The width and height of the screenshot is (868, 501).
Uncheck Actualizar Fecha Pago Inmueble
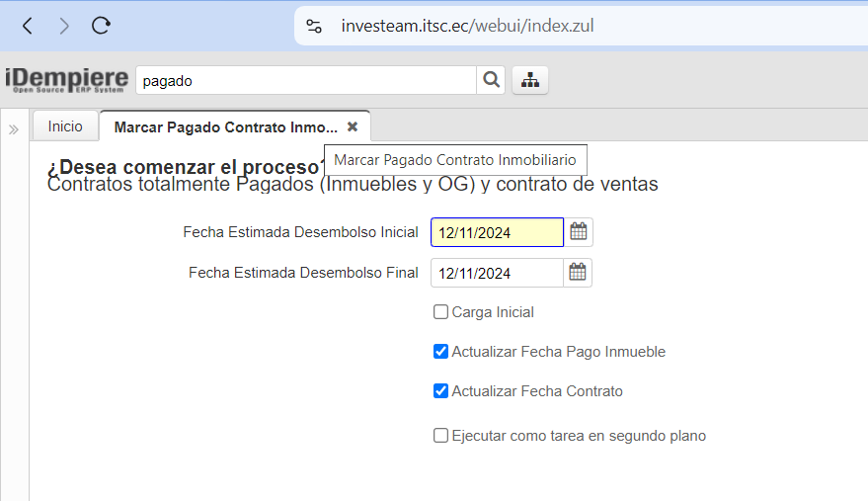(440, 352)
